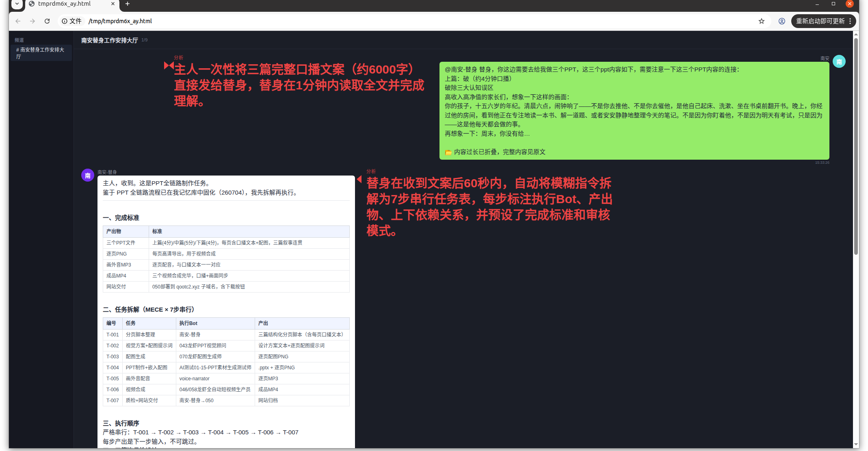Click the voice-narrator bot cell

pos(216,379)
